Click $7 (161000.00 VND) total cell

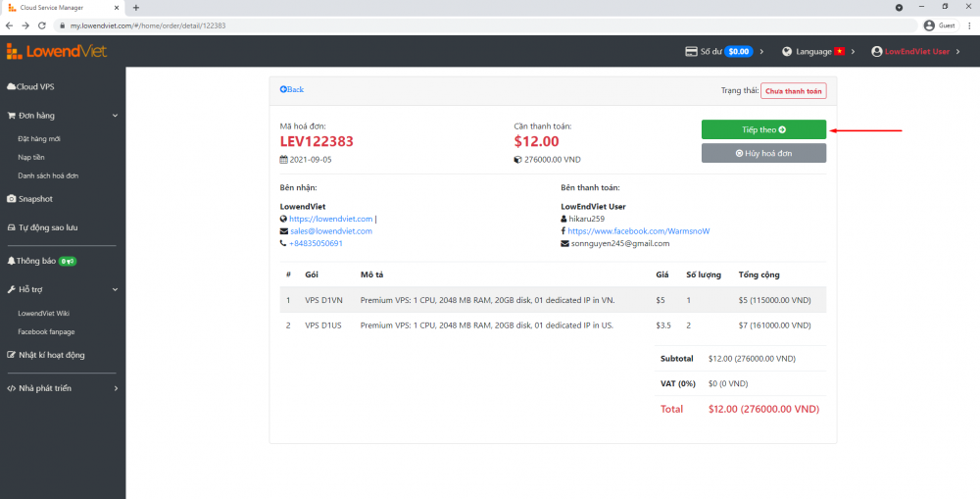coord(774,325)
